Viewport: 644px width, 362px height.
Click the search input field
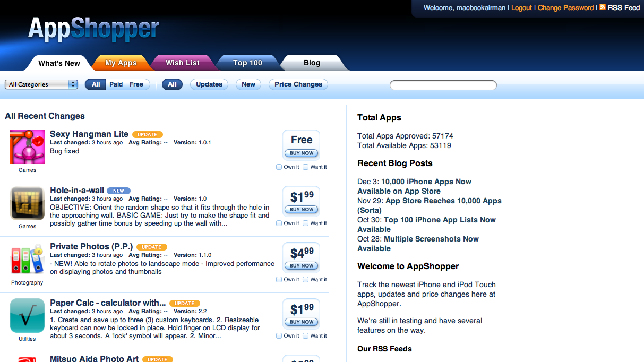[x=443, y=85]
